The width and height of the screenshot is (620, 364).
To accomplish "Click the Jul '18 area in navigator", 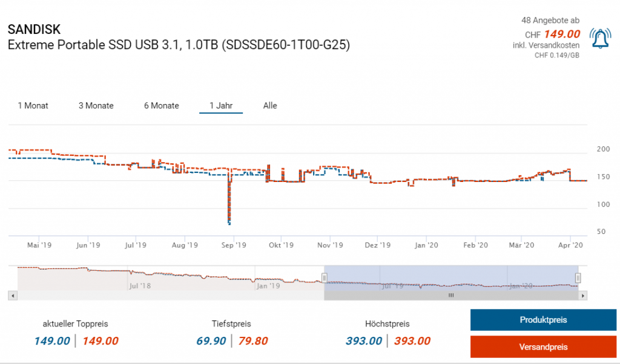I will pos(139,285).
